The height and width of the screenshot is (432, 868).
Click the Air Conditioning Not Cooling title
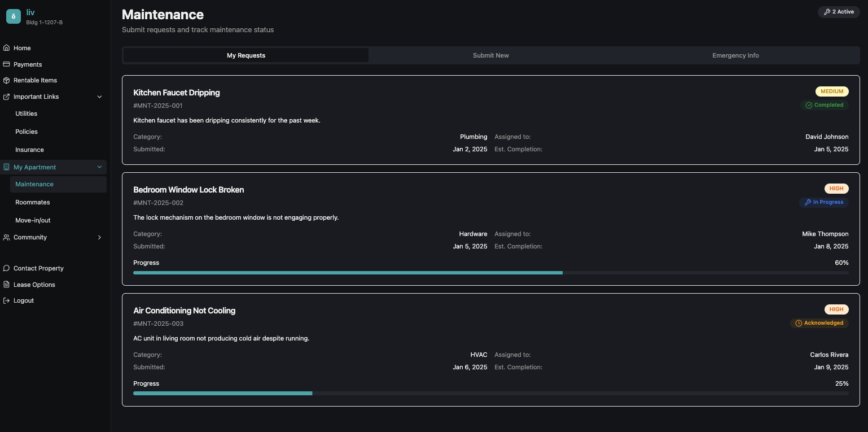[185, 311]
